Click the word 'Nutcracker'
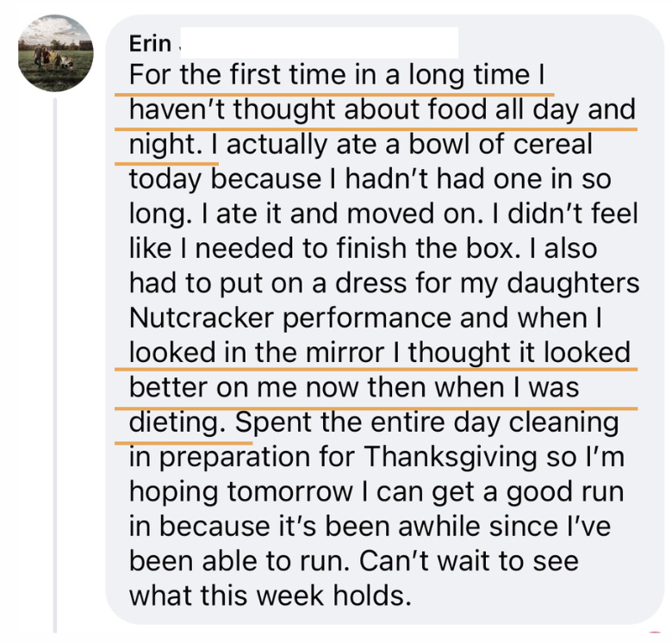The image size is (672, 643). (x=202, y=318)
